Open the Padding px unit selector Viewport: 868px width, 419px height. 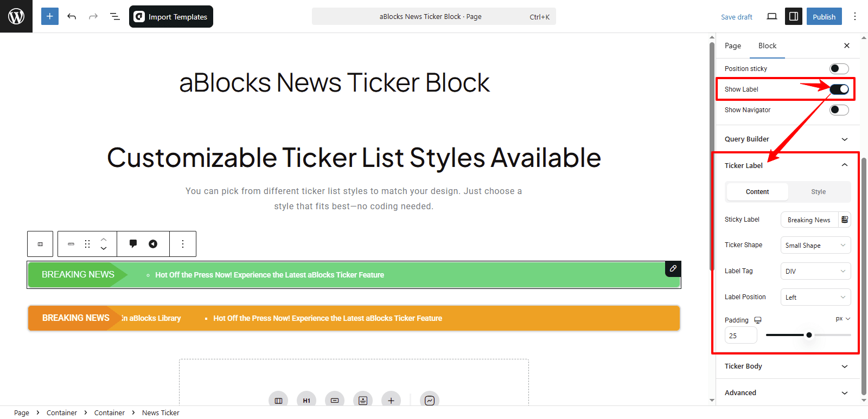tap(843, 319)
